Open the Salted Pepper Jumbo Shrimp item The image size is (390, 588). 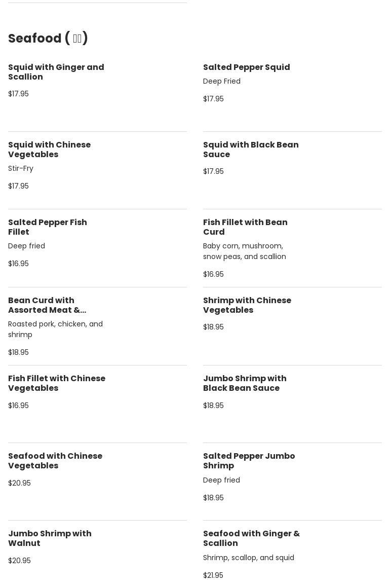point(249,461)
